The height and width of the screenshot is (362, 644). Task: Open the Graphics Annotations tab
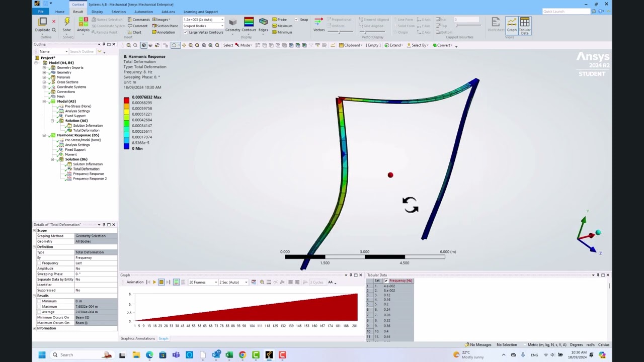tap(137, 338)
